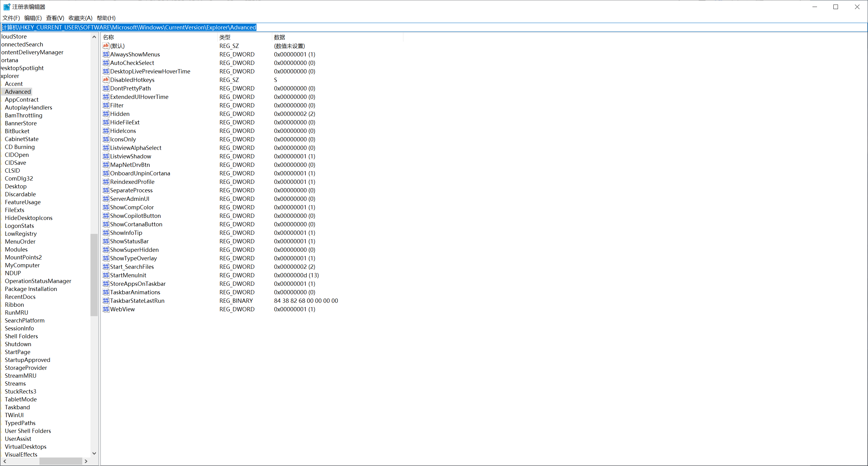Sort values by the 类型 column header
868x466 pixels.
coord(245,37)
